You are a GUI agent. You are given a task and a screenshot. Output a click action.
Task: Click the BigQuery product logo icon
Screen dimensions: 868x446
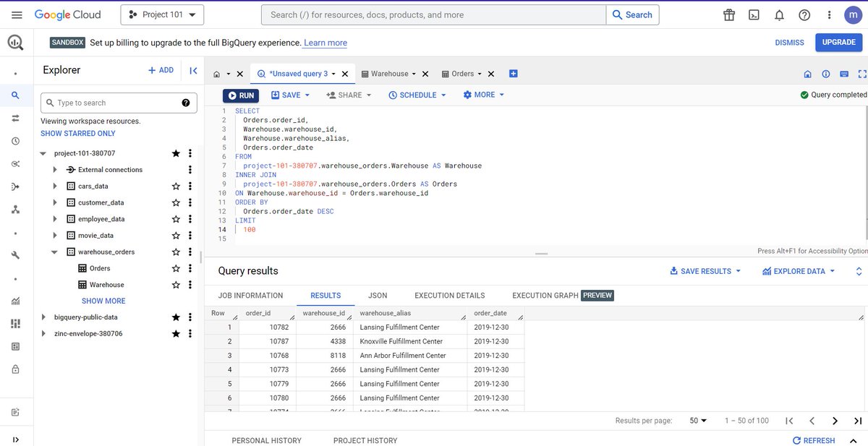pyautogui.click(x=16, y=43)
